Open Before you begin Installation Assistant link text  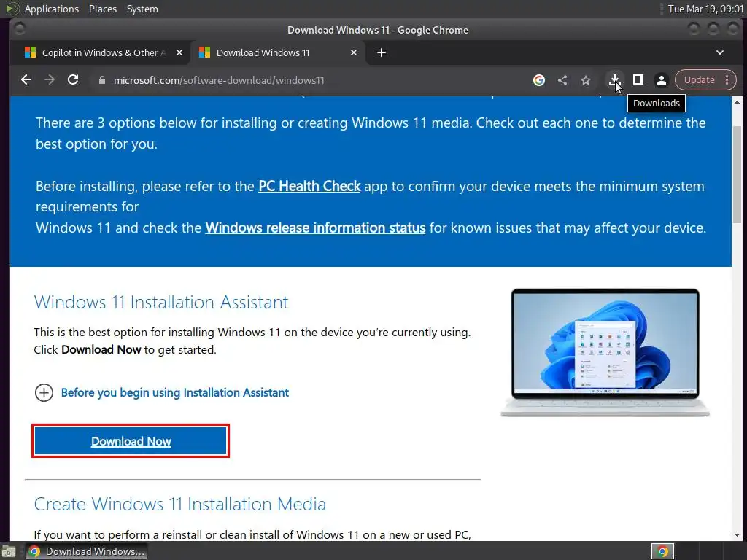click(175, 392)
